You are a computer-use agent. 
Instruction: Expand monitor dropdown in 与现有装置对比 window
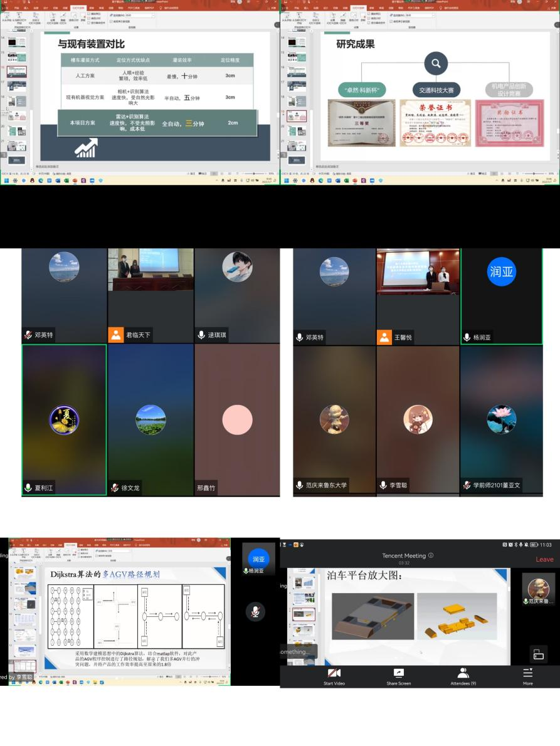152,15
